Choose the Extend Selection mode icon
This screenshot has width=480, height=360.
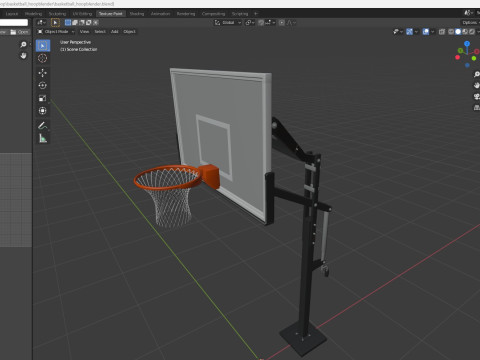(x=75, y=23)
